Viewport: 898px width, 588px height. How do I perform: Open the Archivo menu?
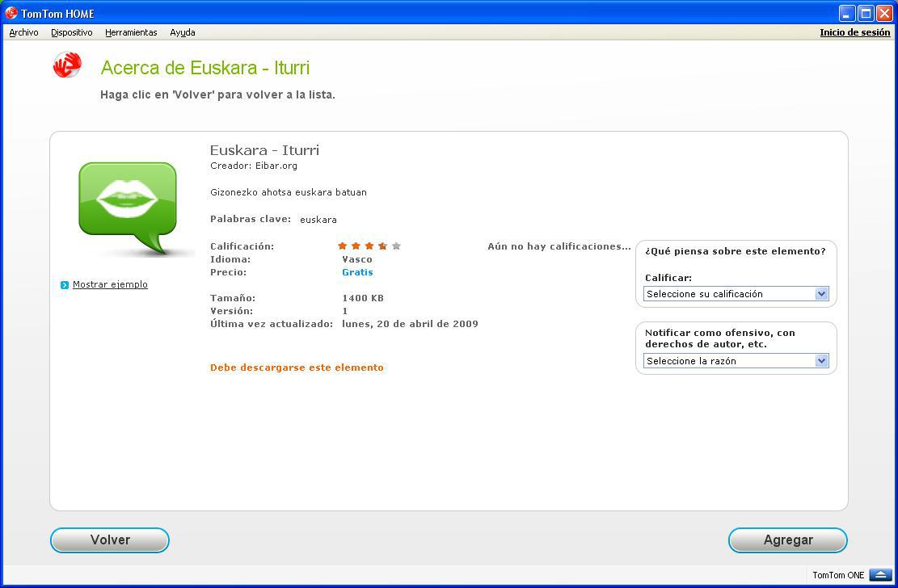pos(23,32)
